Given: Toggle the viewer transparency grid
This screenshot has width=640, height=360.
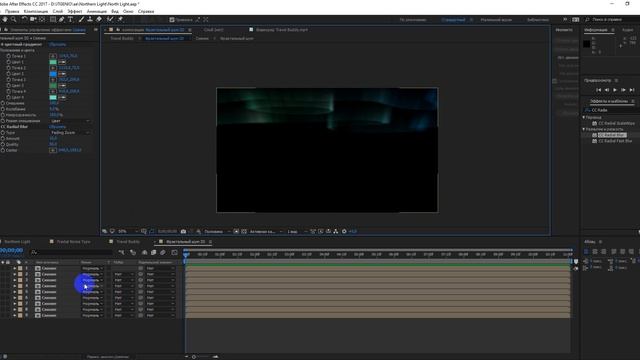Looking at the screenshot, I should 244,231.
